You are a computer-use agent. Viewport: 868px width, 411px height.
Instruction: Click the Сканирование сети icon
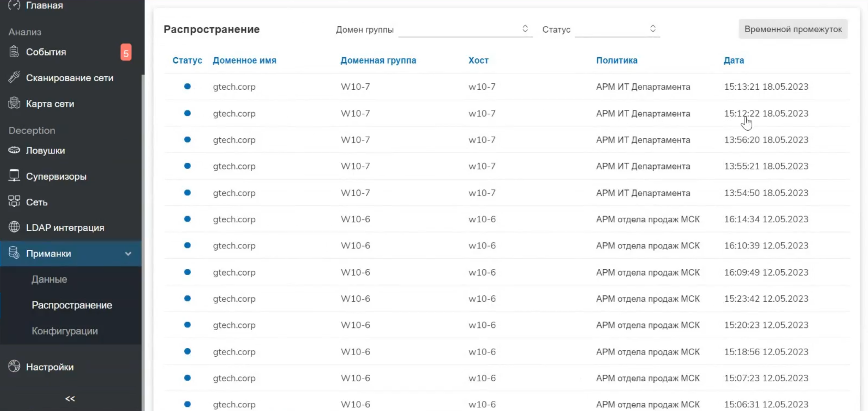tap(14, 77)
